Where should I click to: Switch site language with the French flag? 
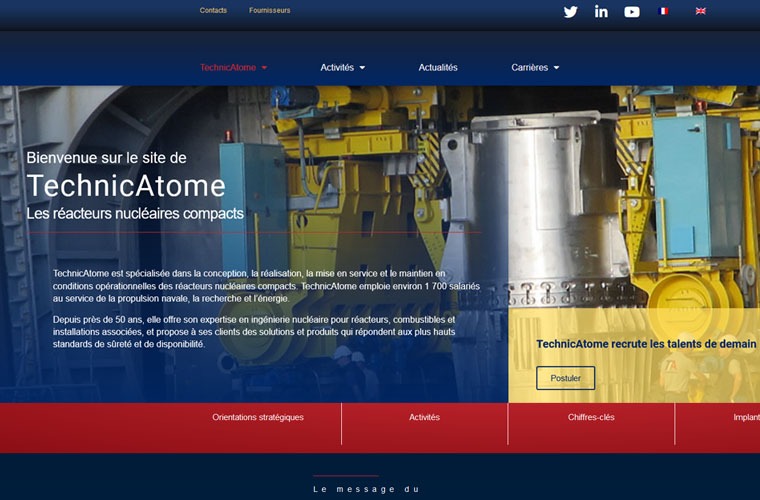pyautogui.click(x=663, y=11)
